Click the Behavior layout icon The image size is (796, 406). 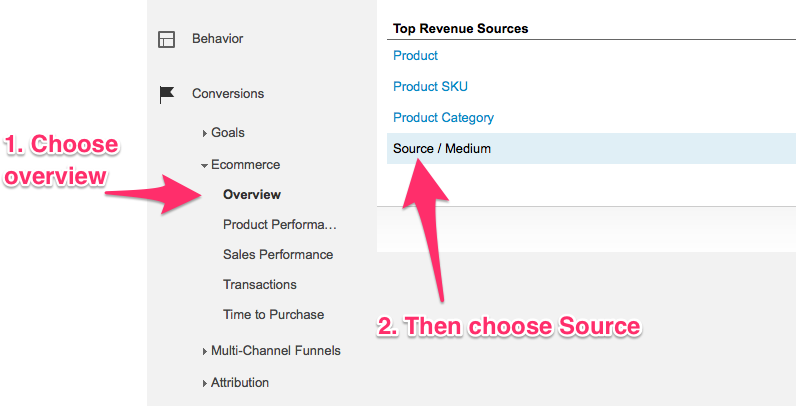167,39
